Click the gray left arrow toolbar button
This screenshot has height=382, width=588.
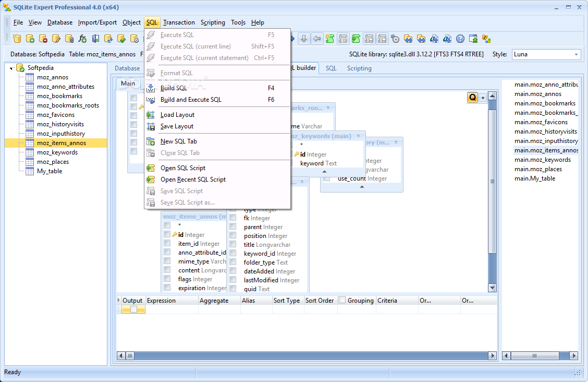pyautogui.click(x=317, y=39)
